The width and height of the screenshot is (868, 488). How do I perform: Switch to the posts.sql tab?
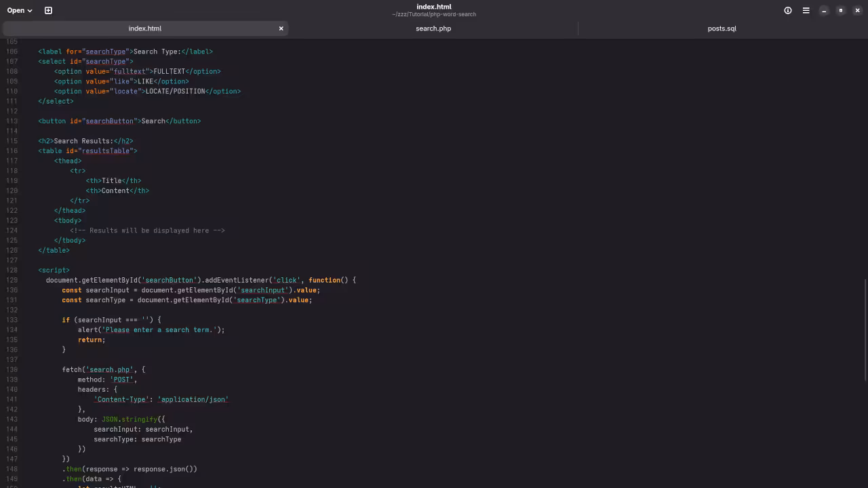pyautogui.click(x=722, y=28)
